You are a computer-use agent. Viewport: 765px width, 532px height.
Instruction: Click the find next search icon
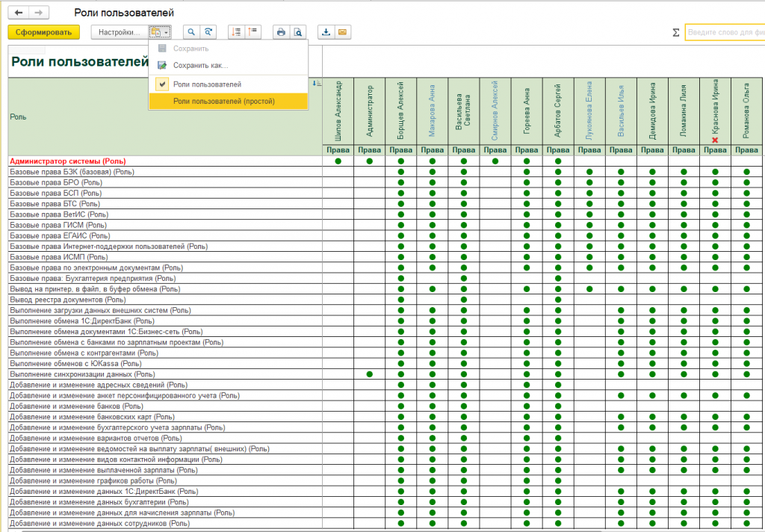pos(208,32)
